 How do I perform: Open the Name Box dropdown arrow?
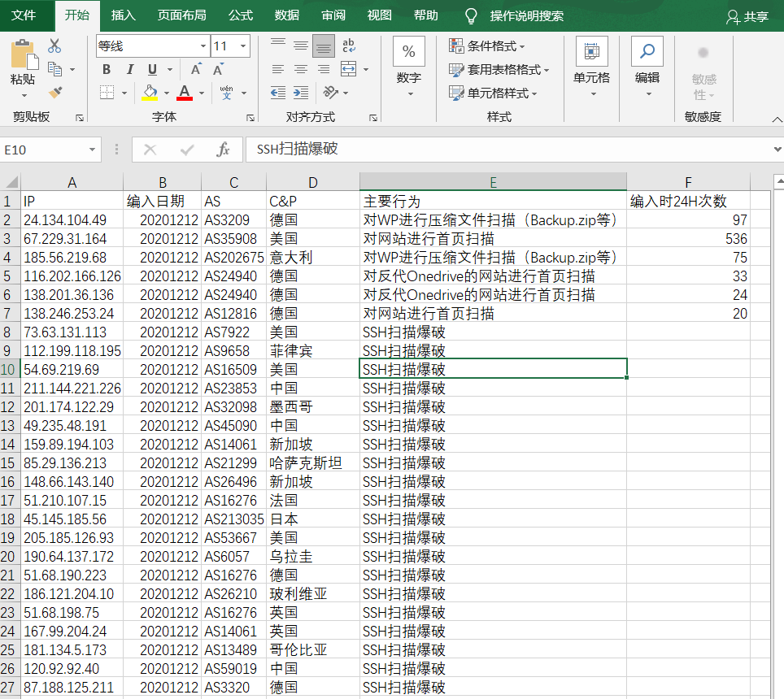point(92,150)
